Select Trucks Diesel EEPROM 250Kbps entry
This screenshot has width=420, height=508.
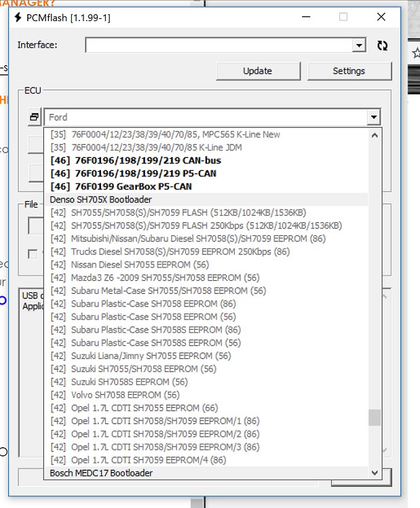tap(206, 252)
